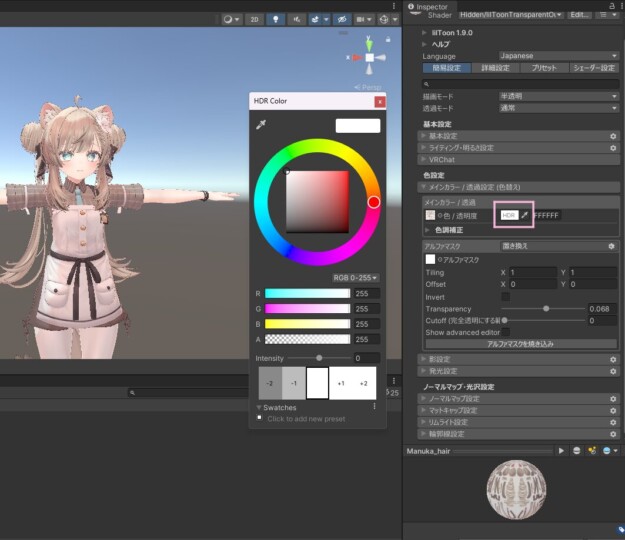Screen dimensions: 625x540
Task: Click the green Y axis on scene gizmo
Action: 369,43
